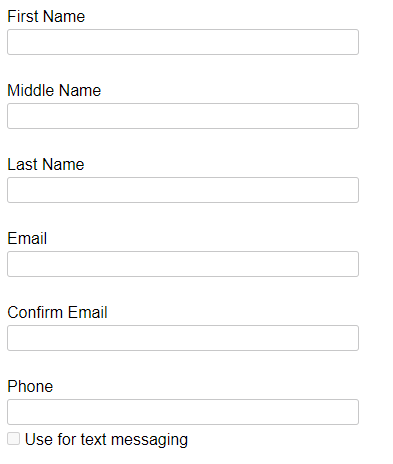Focus the text box under Last Name label
The image size is (393, 464).
tap(183, 190)
